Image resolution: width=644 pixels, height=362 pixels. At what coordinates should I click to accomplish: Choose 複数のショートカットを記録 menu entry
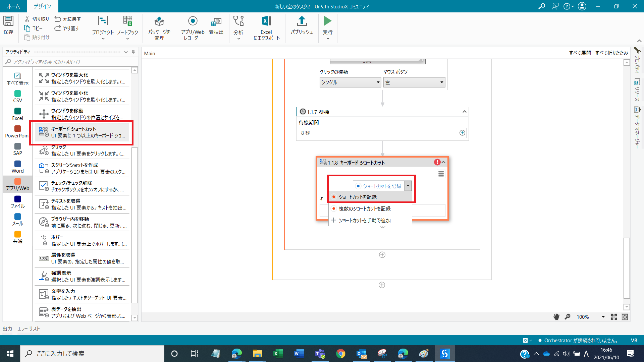(365, 209)
